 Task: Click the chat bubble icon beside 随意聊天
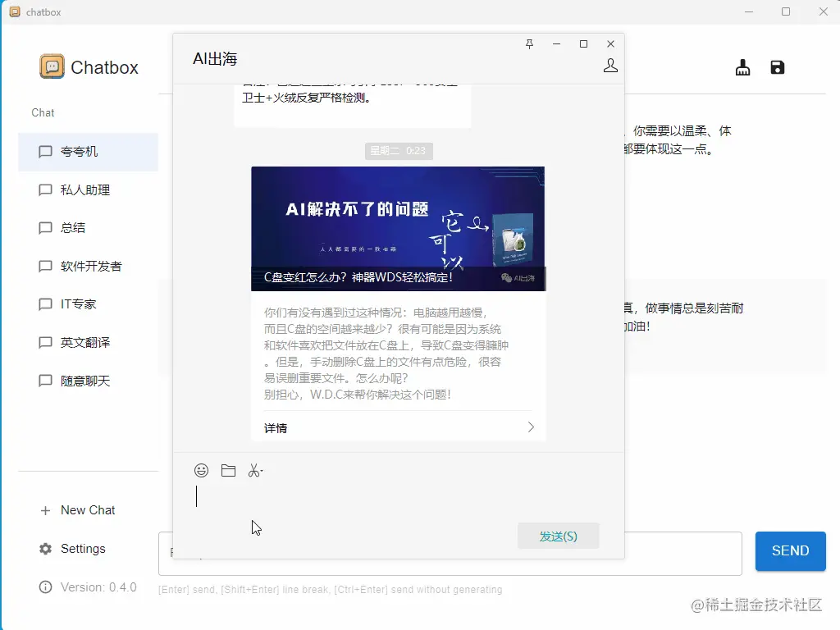tap(46, 381)
